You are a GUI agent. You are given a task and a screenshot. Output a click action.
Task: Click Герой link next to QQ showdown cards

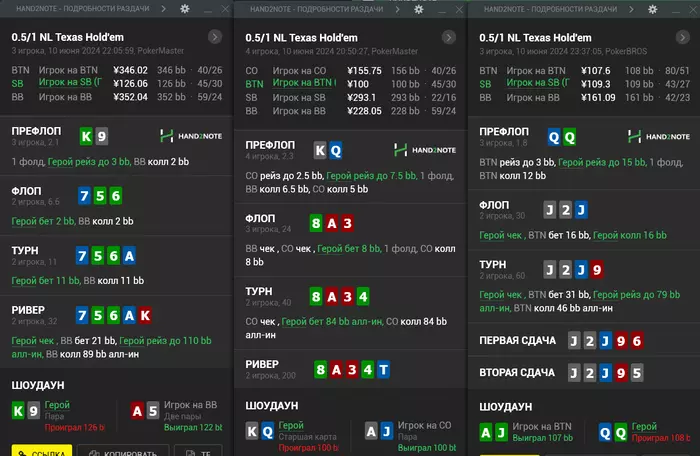point(644,427)
